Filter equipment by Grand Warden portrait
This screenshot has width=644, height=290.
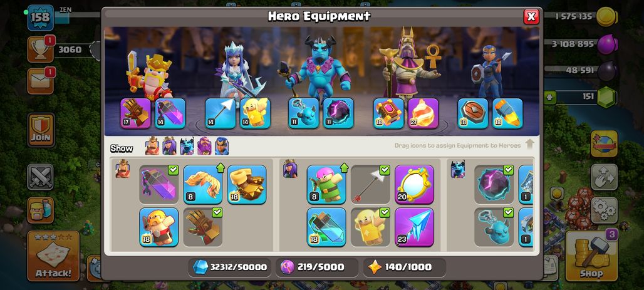coord(204,146)
